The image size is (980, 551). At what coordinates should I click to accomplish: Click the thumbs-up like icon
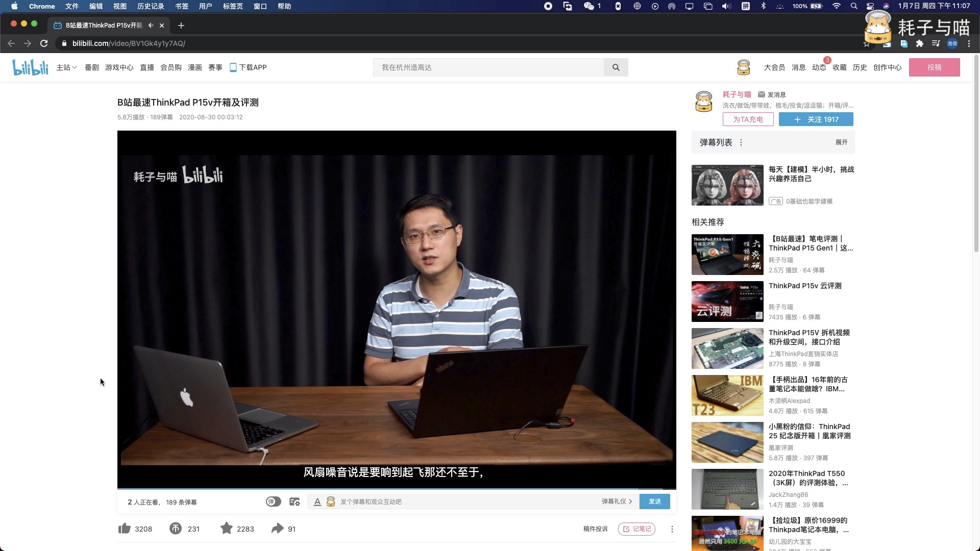[x=124, y=529]
